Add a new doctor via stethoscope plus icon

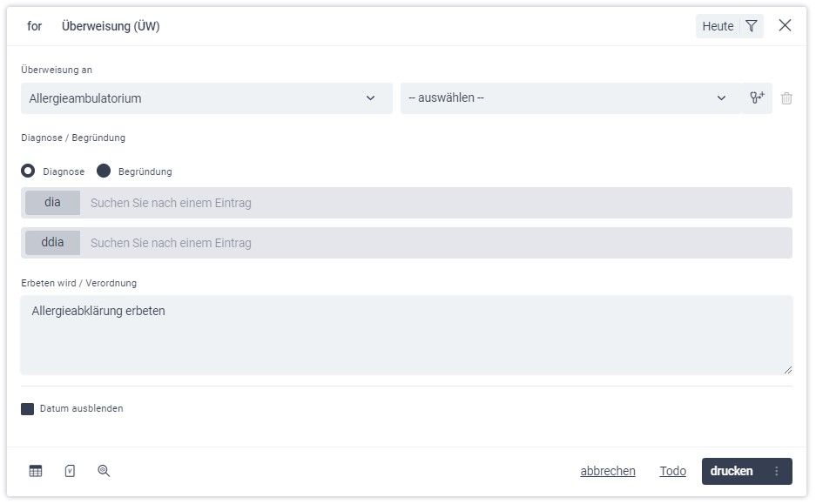coord(756,98)
